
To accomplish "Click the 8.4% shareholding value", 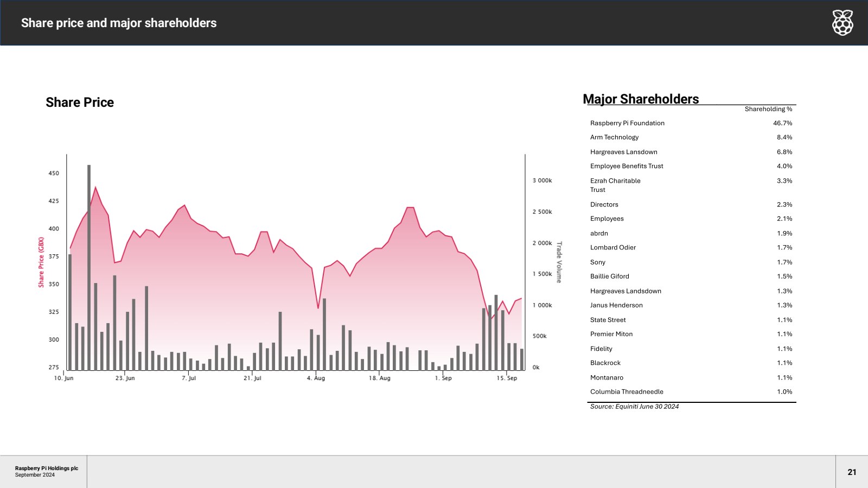I will tap(784, 137).
